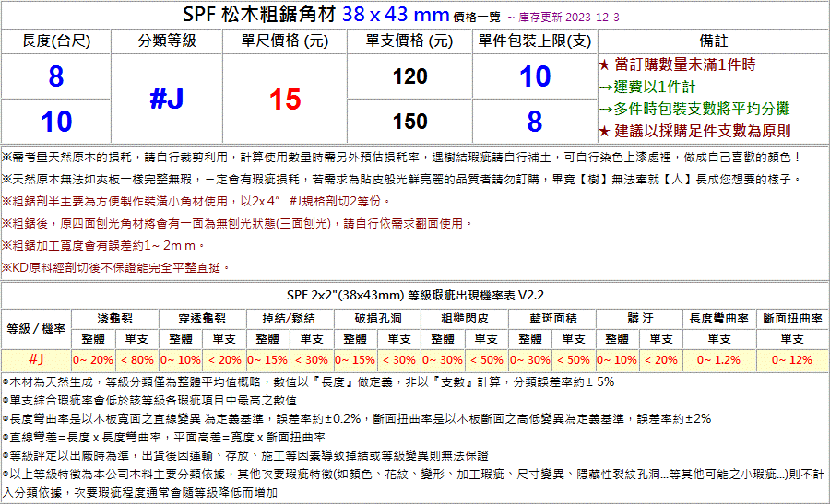
Task: Click the 分類等級 column header
Action: coord(167,41)
